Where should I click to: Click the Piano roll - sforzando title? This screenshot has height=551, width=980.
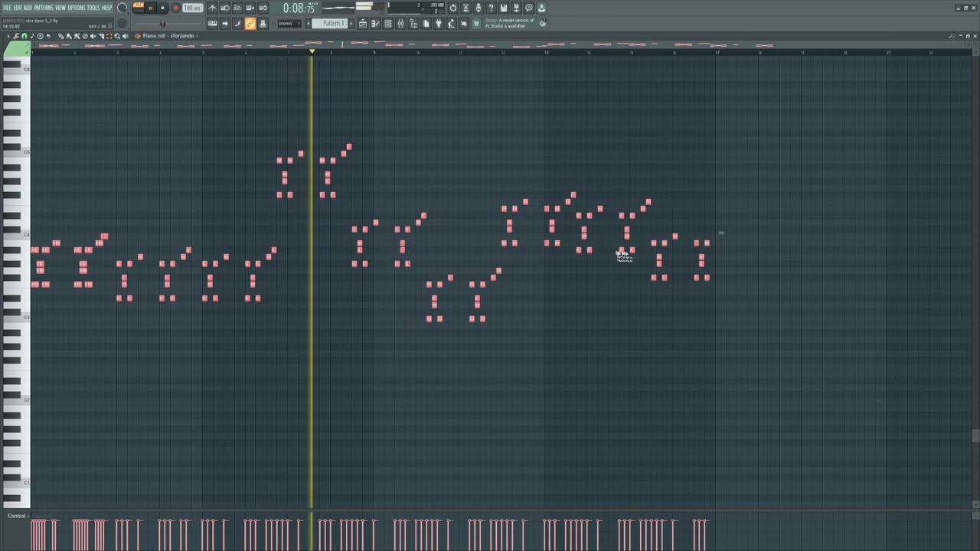point(169,36)
